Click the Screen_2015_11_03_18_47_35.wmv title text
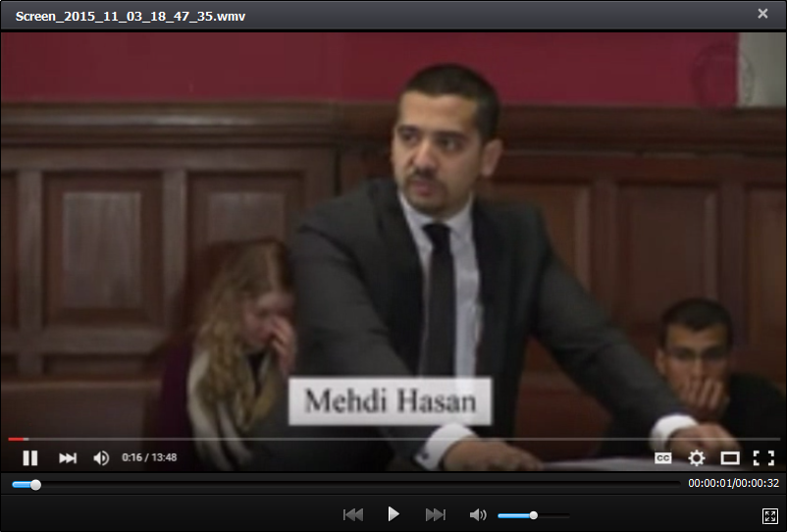This screenshot has height=532, width=787. coord(131,16)
